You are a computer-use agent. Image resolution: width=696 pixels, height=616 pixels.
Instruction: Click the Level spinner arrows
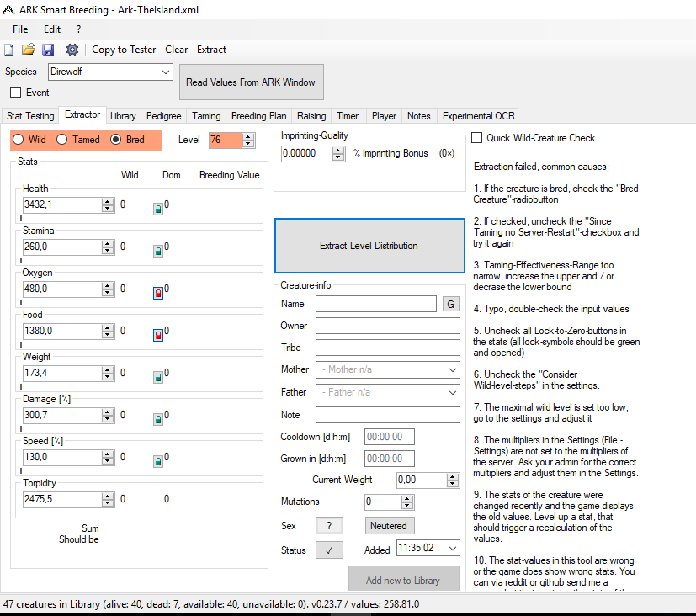coord(248,141)
